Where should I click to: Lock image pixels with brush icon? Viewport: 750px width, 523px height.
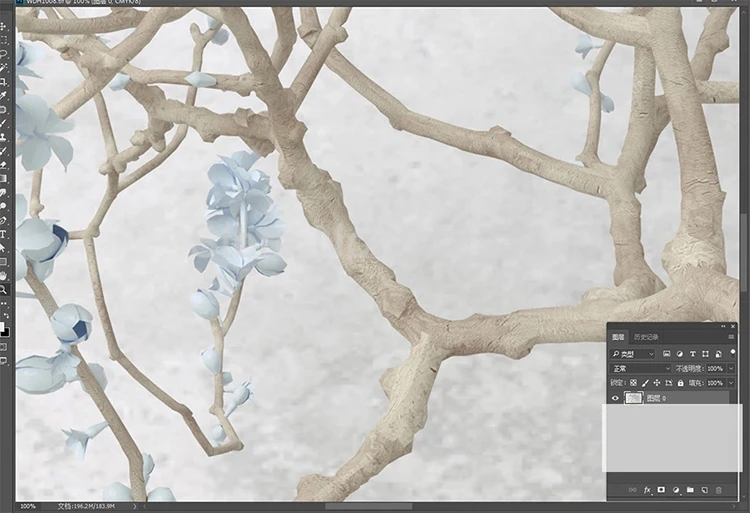tap(645, 383)
